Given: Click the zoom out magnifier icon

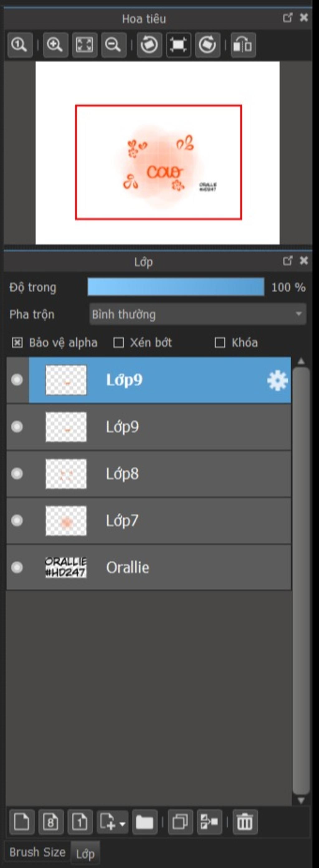Looking at the screenshot, I should tap(114, 45).
